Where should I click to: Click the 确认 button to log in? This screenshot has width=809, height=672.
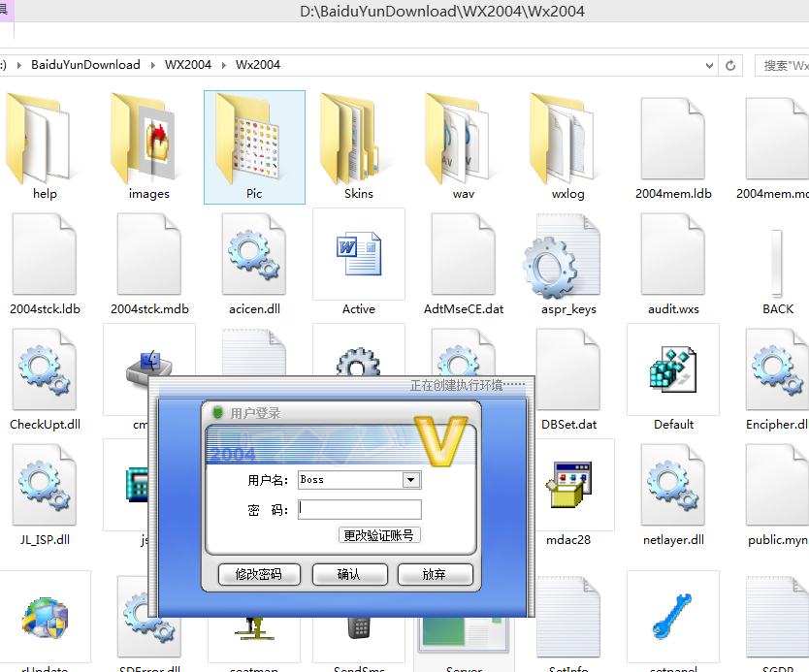[x=349, y=574]
